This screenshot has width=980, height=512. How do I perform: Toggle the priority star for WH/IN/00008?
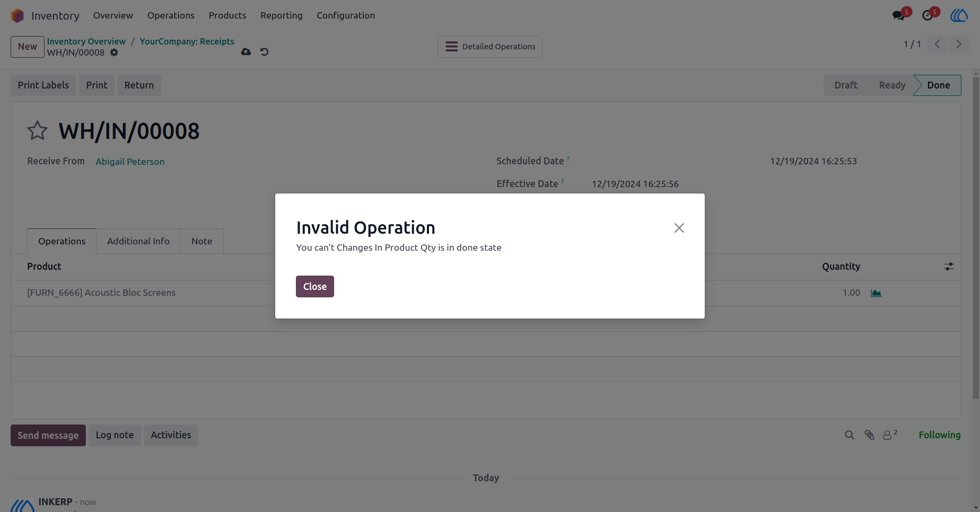(x=37, y=131)
